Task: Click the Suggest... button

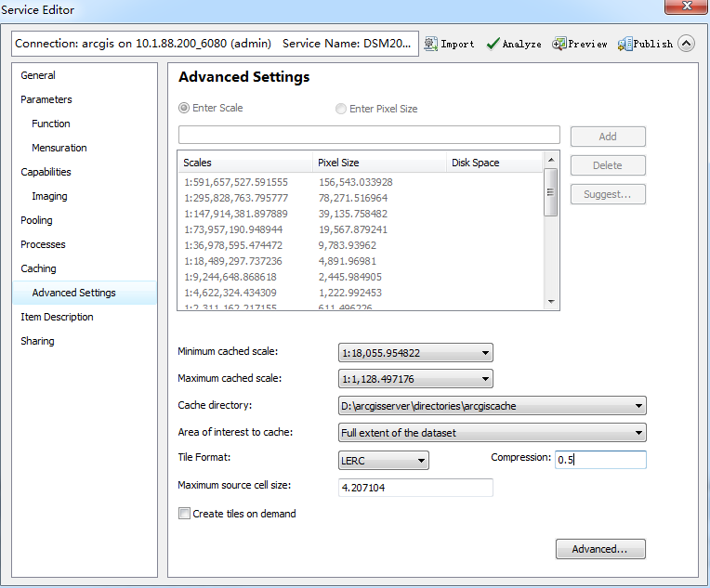Action: [608, 194]
